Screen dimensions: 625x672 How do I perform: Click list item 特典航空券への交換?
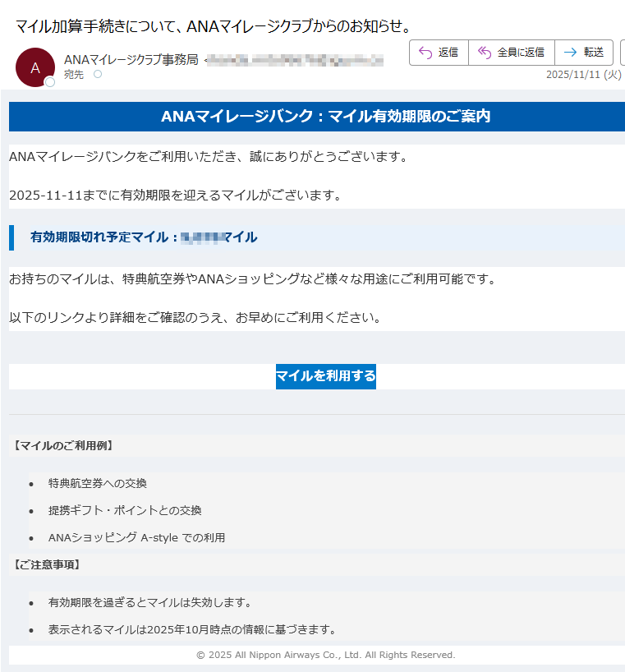pos(97,483)
